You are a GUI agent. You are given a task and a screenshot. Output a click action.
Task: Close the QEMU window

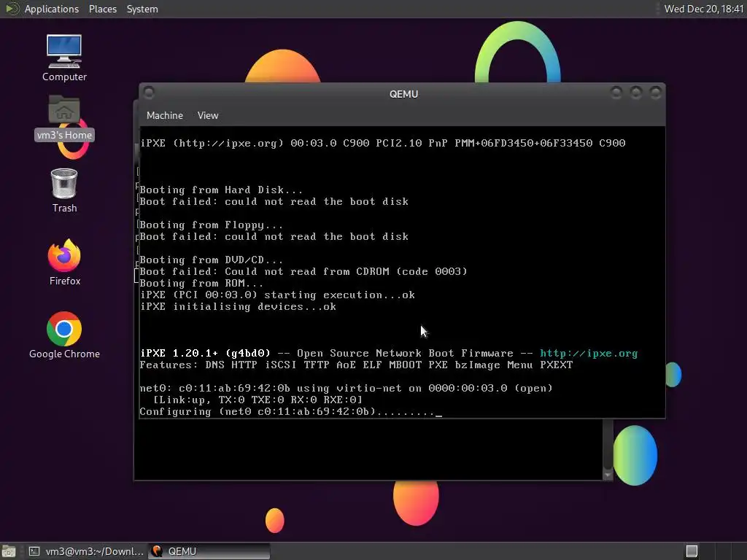656,93
